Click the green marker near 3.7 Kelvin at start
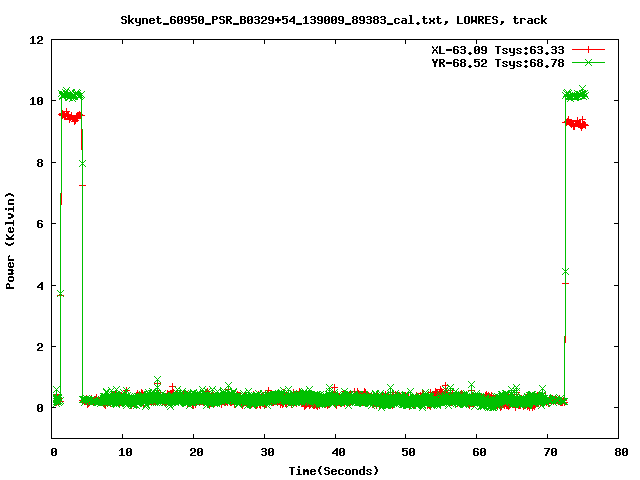Image resolution: width=640 pixels, height=480 pixels. [x=60, y=293]
